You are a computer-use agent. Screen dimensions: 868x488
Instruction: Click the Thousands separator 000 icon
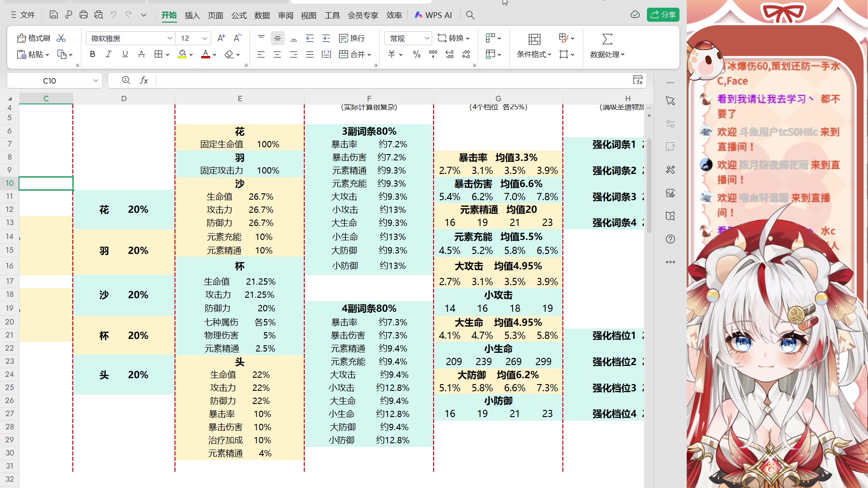(433, 54)
